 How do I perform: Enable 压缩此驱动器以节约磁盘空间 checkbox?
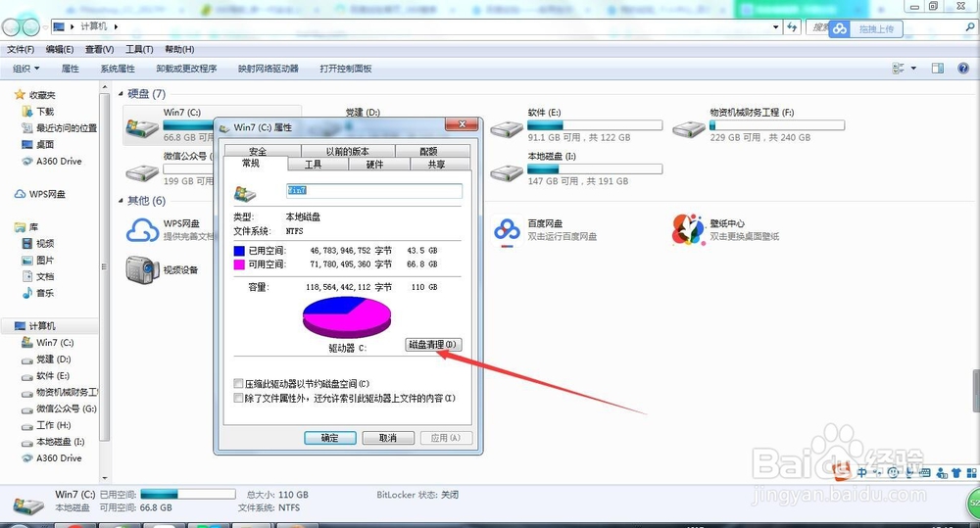tap(238, 384)
